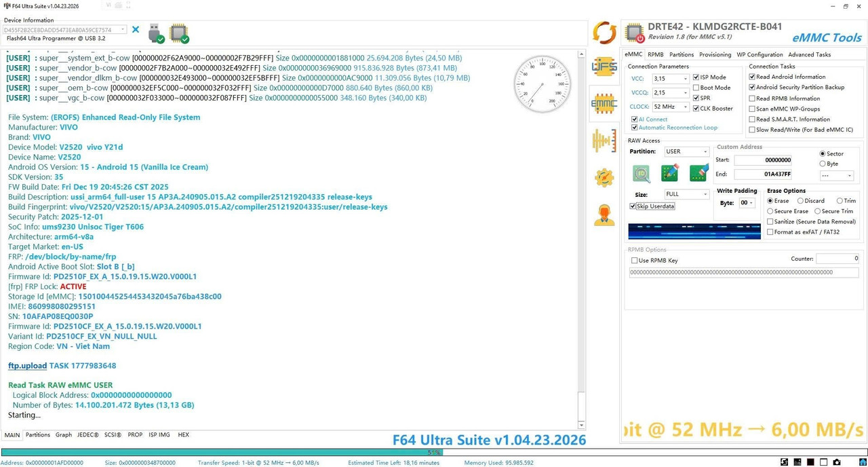Open the dropdown showing --- under Byte
The height and width of the screenshot is (467, 868).
point(836,176)
